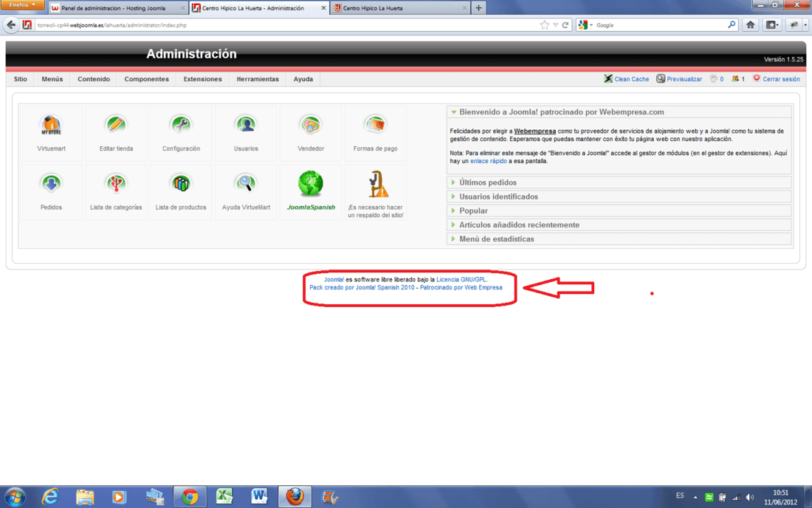Open Excel from the taskbar
812x508 pixels.
coord(224,497)
